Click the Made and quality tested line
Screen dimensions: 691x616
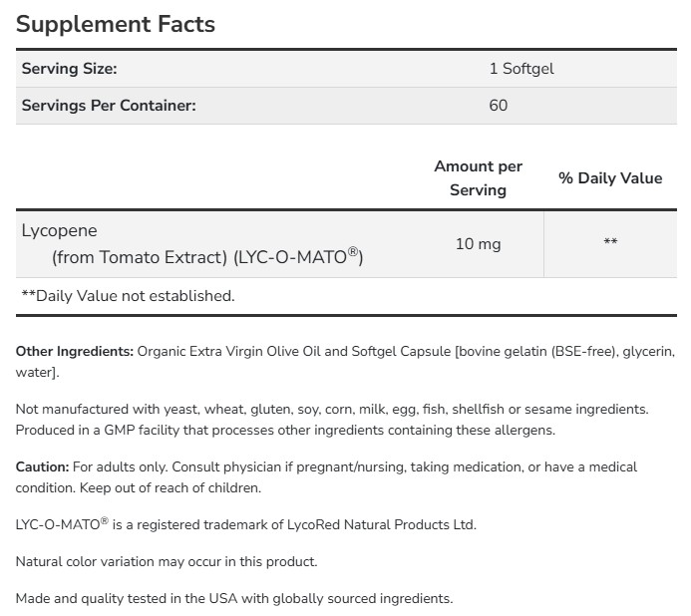coord(234,598)
